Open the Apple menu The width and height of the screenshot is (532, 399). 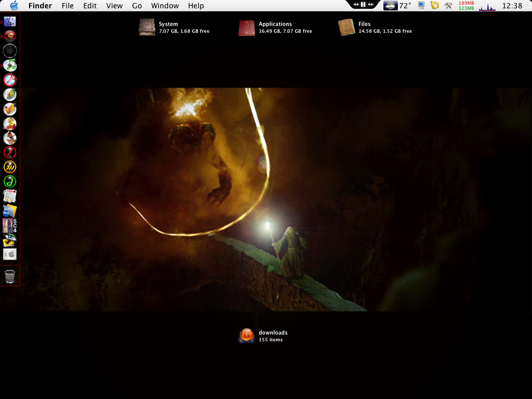[x=14, y=6]
